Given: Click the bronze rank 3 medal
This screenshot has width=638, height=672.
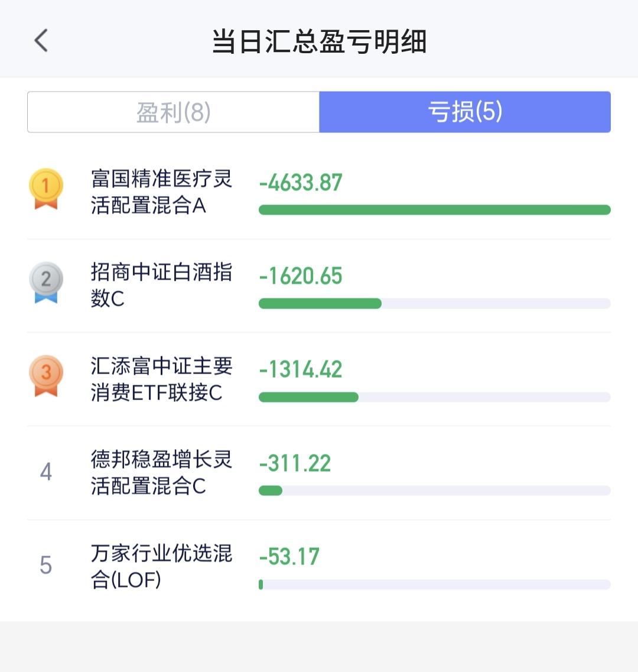Looking at the screenshot, I should (46, 376).
